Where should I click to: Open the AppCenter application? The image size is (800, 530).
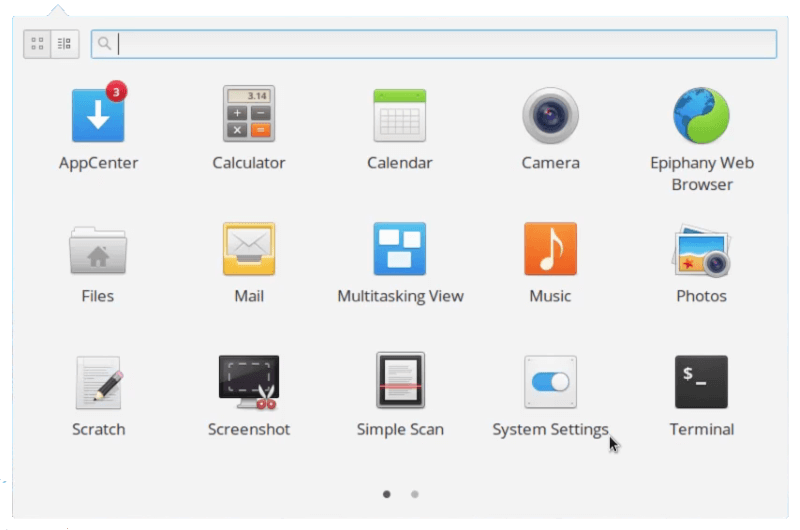click(x=98, y=116)
